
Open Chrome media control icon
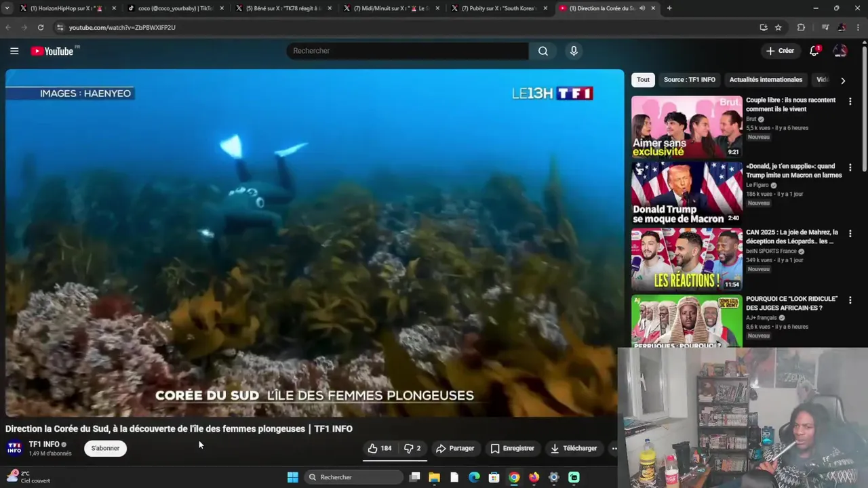click(x=825, y=27)
